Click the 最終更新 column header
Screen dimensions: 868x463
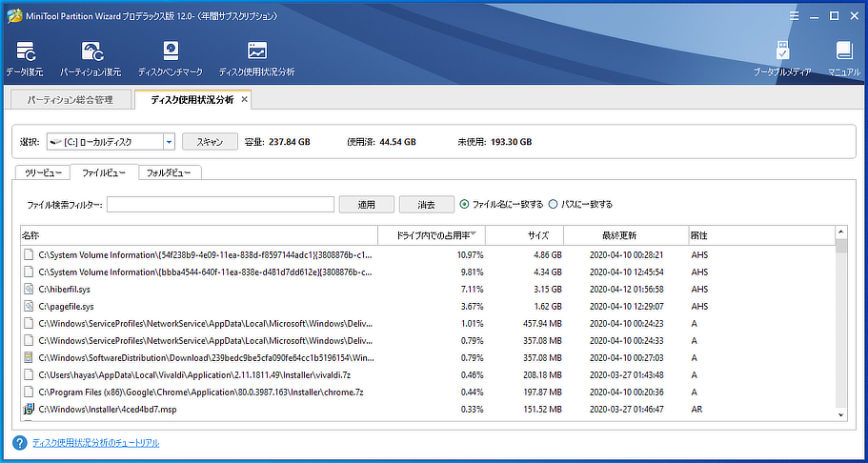pos(626,235)
